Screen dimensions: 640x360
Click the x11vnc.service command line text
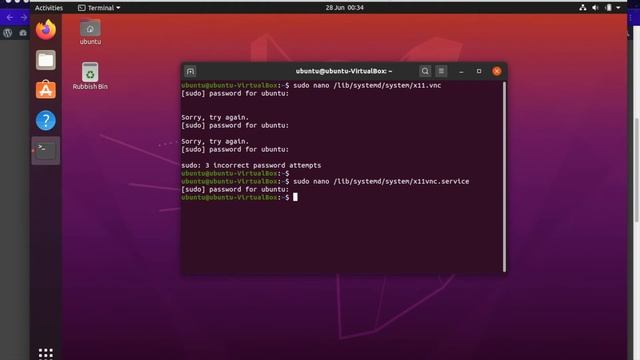pos(381,181)
